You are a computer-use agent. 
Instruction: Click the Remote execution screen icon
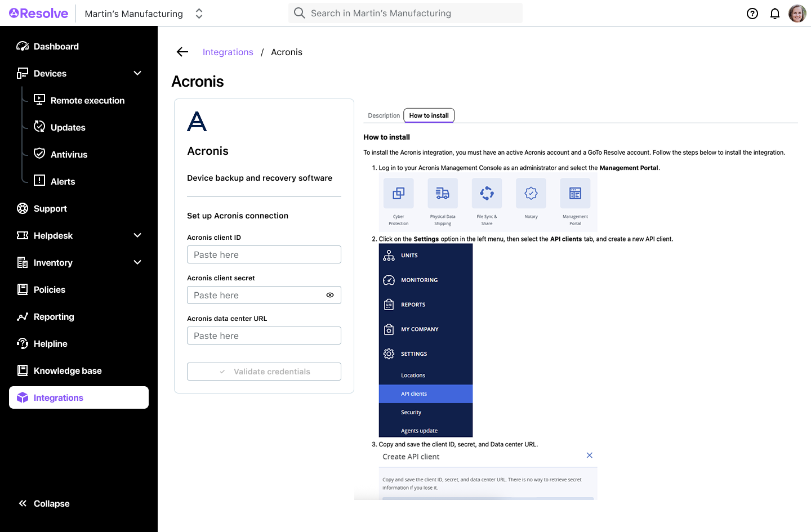point(39,100)
